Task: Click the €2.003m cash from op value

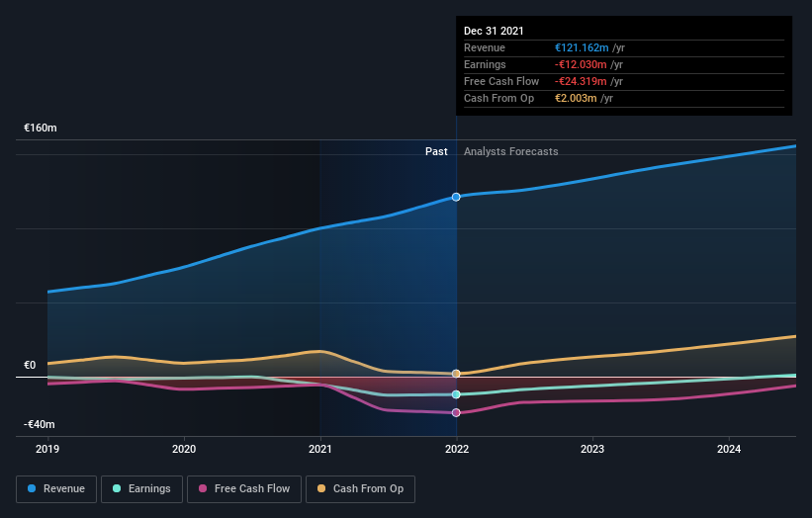Action: click(x=576, y=98)
